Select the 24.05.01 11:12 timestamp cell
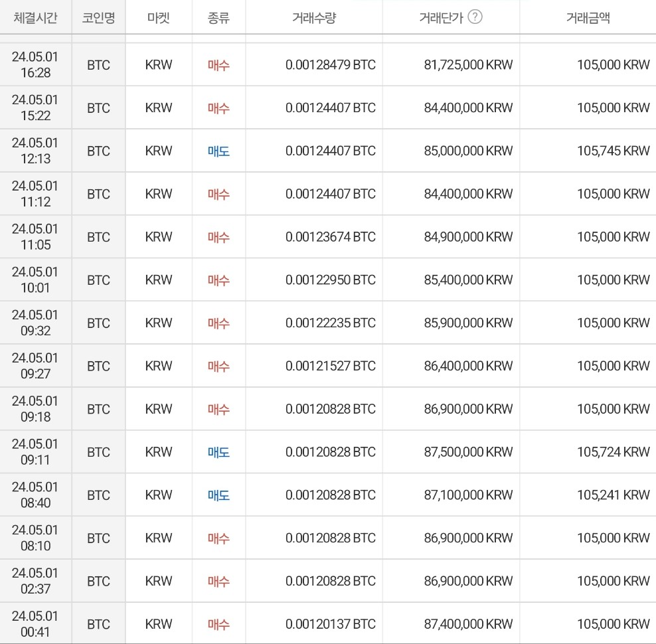 point(35,194)
